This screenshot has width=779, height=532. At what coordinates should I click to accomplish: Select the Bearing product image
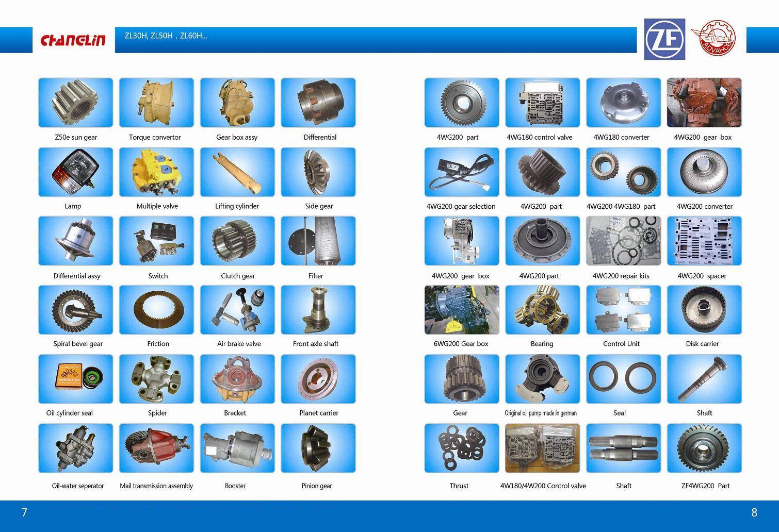542,310
